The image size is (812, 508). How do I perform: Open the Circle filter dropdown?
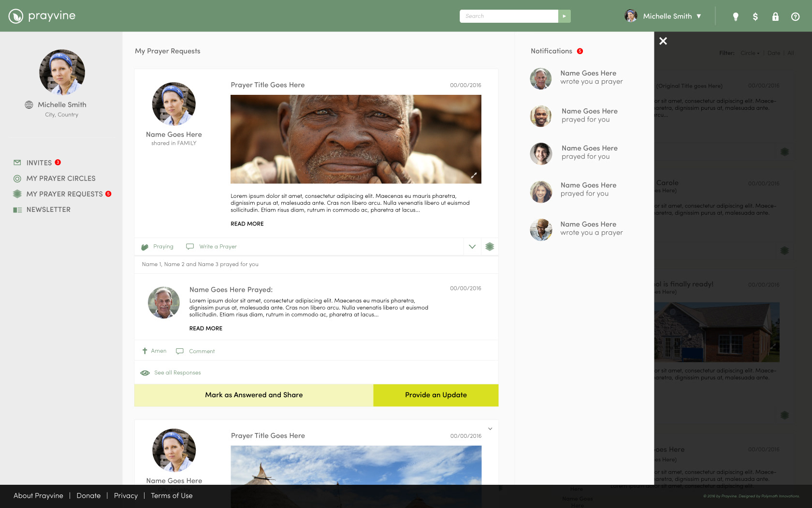[x=750, y=53]
